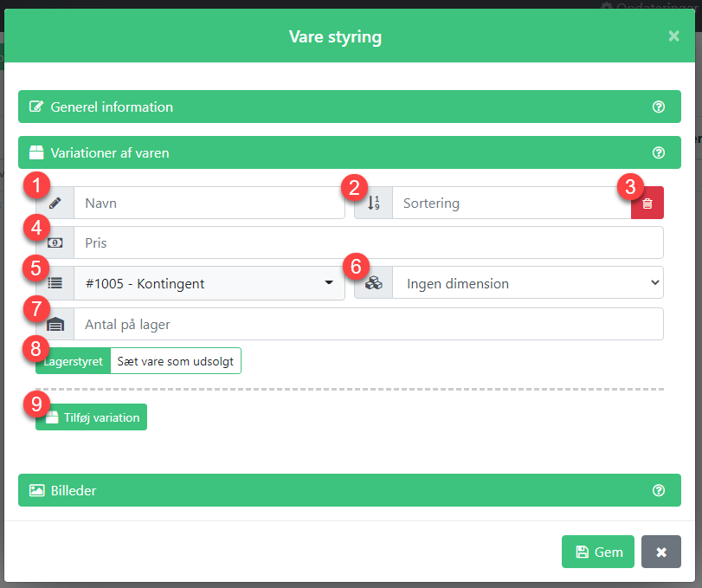
Task: Click the gray cancel X button
Action: pos(660,552)
